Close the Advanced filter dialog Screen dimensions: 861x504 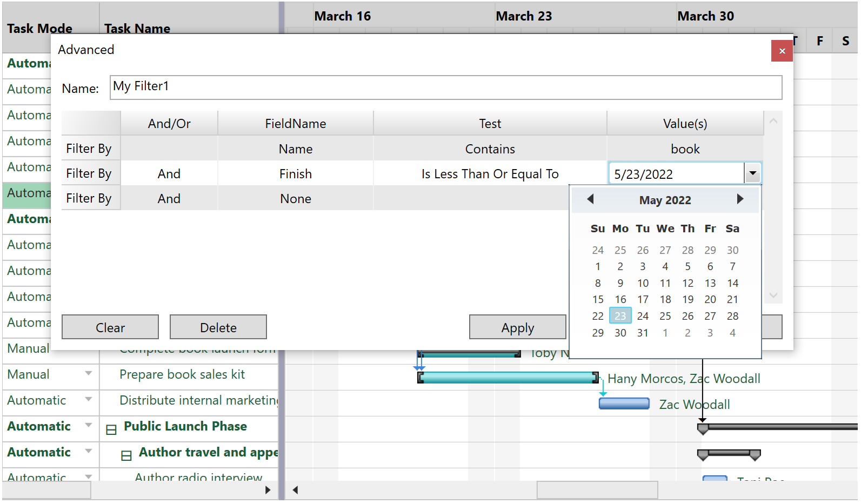point(782,51)
